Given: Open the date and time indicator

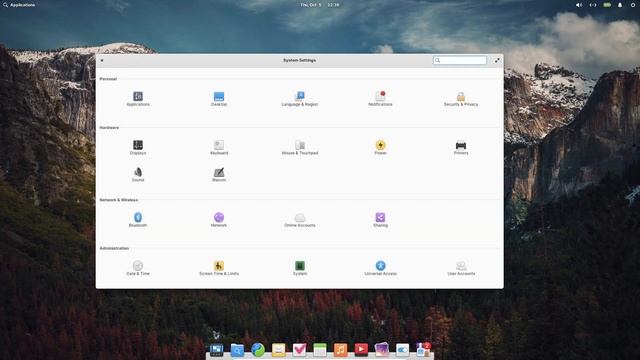Looking at the screenshot, I should click(320, 5).
